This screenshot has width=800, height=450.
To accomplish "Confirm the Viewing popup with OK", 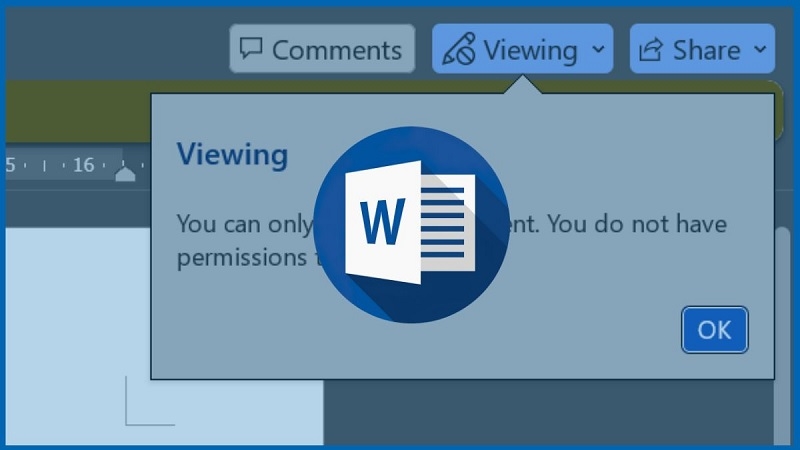I will [x=714, y=330].
